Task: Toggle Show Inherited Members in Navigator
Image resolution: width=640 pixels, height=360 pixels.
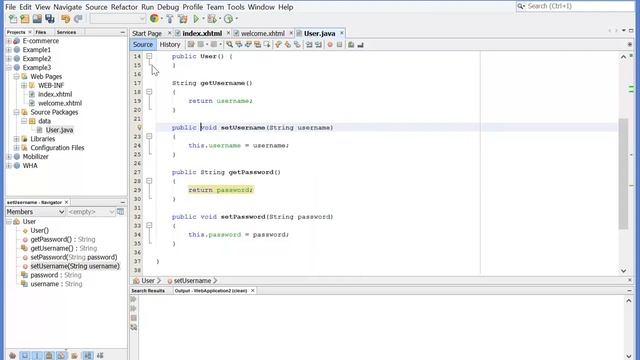Action: pyautogui.click(x=12, y=356)
